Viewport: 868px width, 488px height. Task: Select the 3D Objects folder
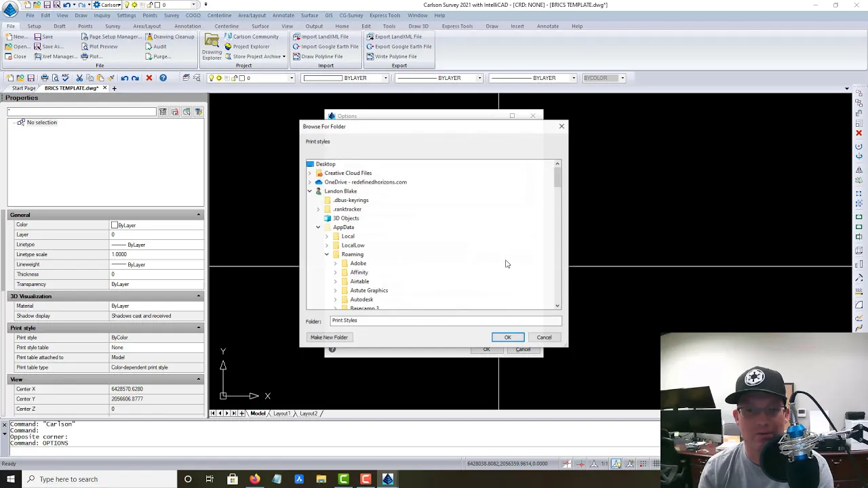pyautogui.click(x=346, y=218)
